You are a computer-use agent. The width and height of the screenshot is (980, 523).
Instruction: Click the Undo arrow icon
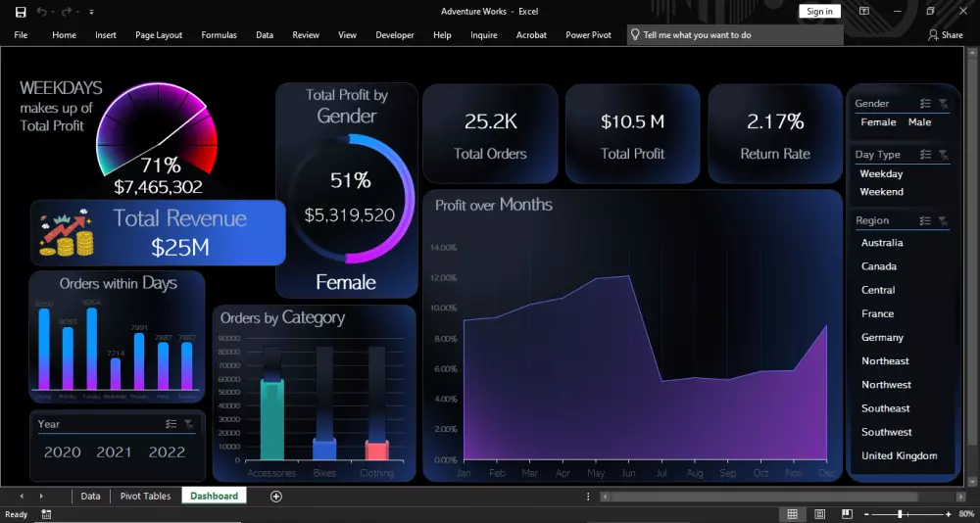click(x=41, y=12)
